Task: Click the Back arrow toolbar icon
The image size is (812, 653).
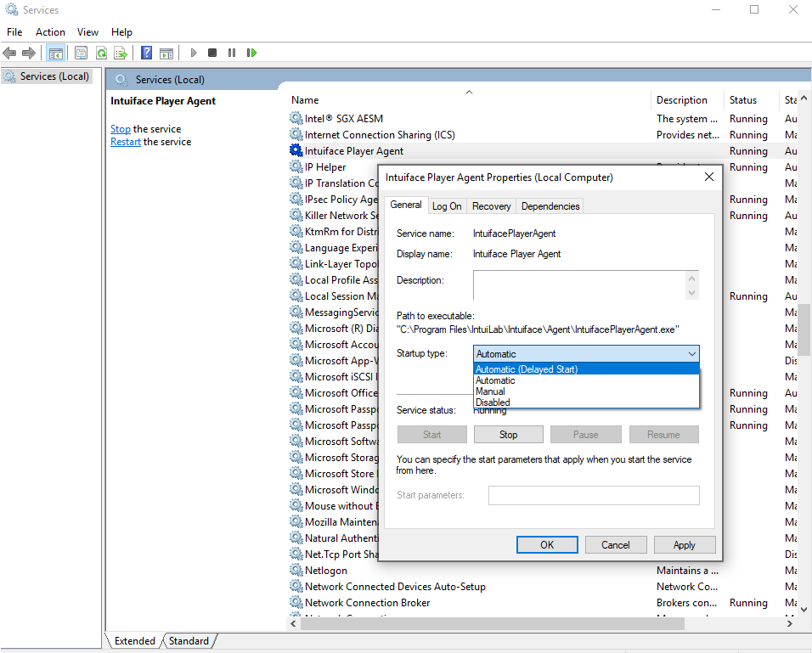Action: pyautogui.click(x=9, y=53)
